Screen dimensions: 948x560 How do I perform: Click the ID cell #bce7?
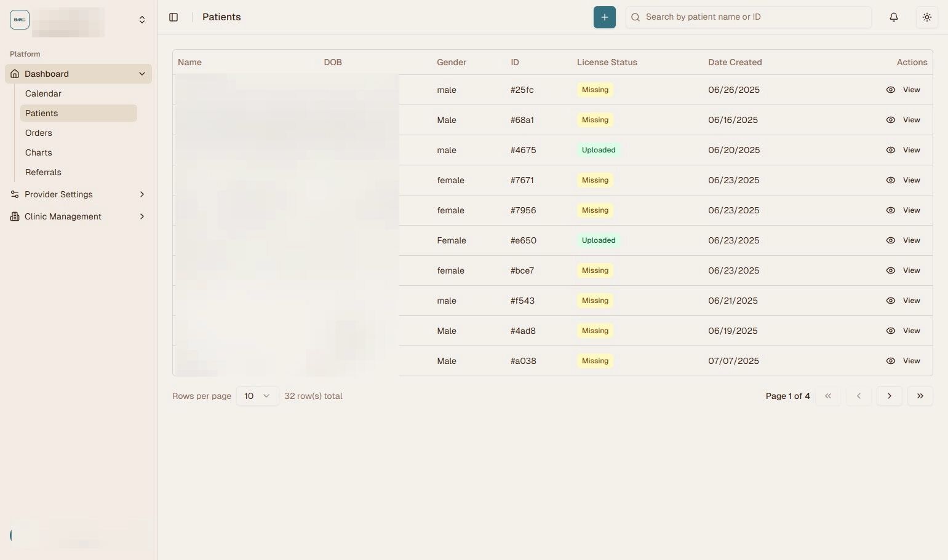pyautogui.click(x=522, y=270)
